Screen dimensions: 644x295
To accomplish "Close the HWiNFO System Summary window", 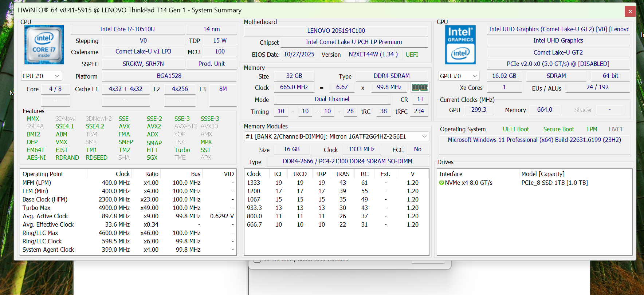I will pos(630,12).
